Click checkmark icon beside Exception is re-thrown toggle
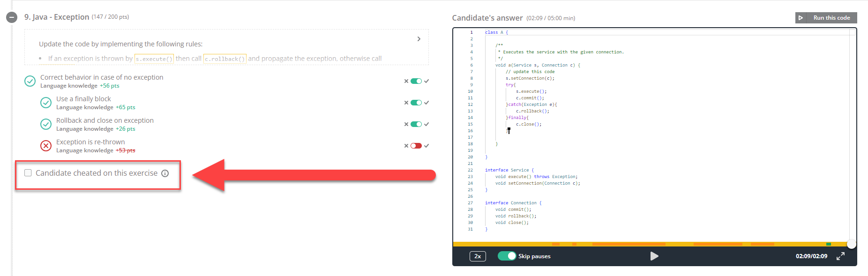Image resolution: width=868 pixels, height=276 pixels. pos(427,146)
